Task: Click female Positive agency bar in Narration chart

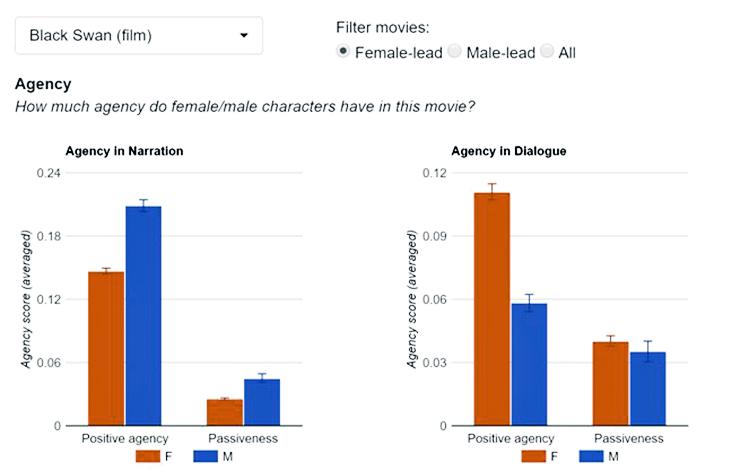Action: pyautogui.click(x=106, y=349)
